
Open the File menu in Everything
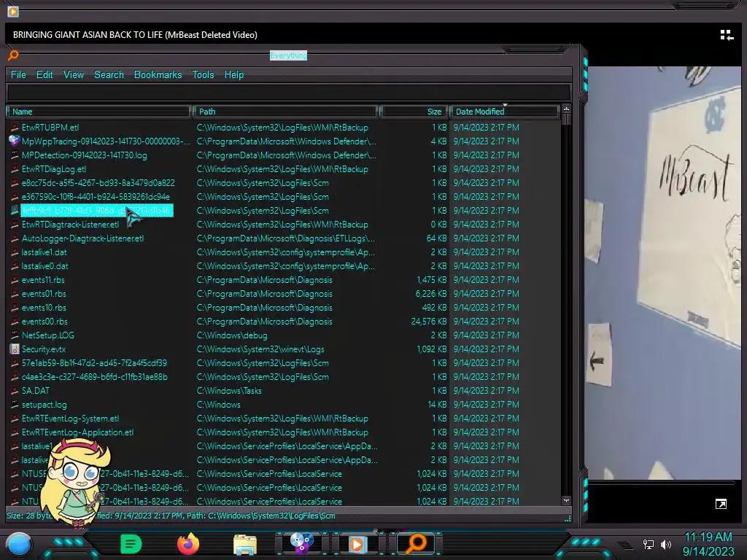point(18,75)
